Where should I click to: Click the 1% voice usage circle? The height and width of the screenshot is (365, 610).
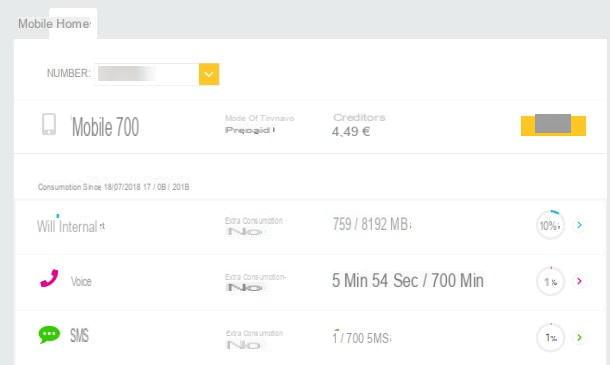point(550,281)
